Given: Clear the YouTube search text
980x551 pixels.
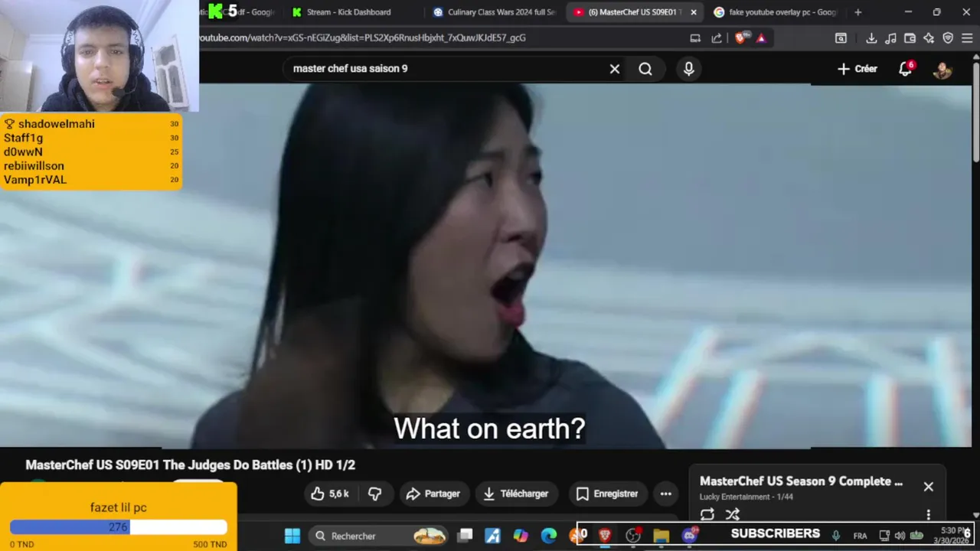Looking at the screenshot, I should click(614, 69).
